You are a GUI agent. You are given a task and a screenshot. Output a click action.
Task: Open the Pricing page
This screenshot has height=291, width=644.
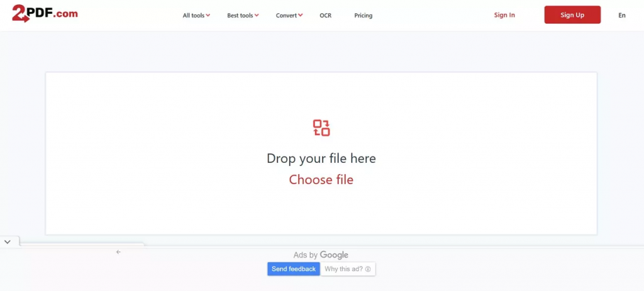[x=363, y=16]
